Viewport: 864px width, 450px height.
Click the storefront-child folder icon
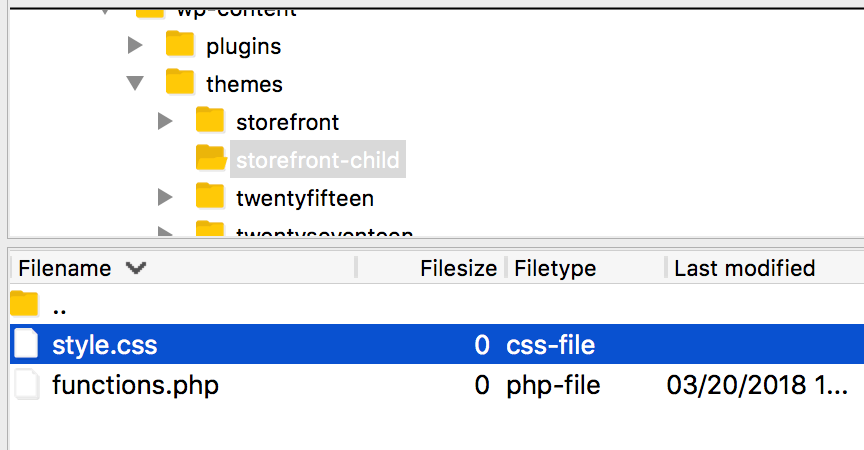click(210, 159)
